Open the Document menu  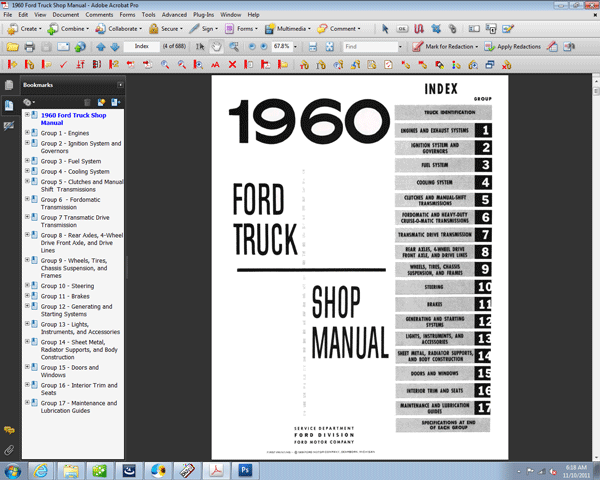pyautogui.click(x=66, y=15)
